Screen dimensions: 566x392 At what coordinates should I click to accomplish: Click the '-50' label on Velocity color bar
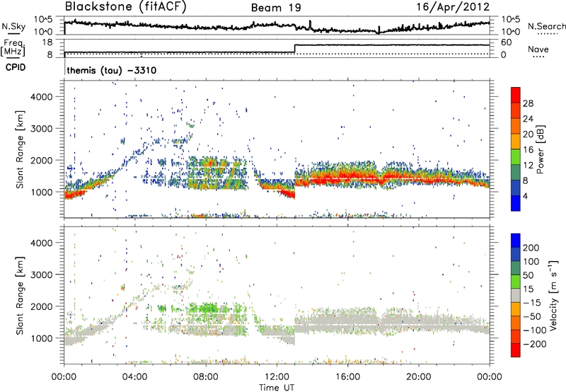pyautogui.click(x=533, y=316)
